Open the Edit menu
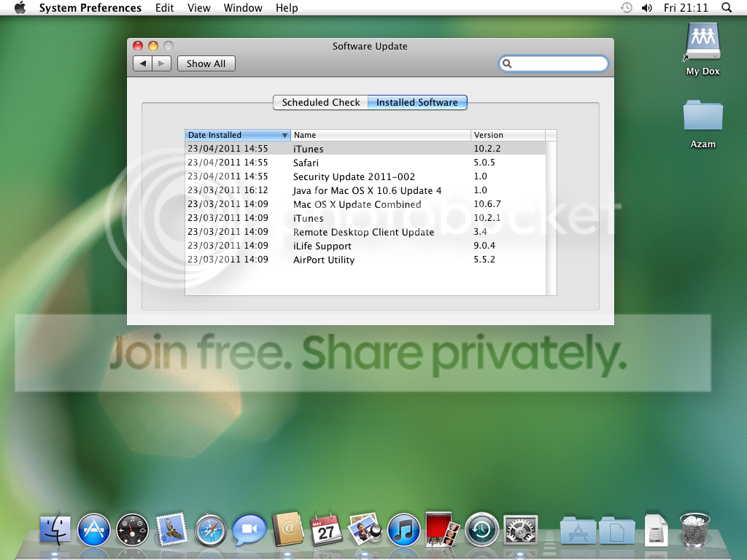This screenshot has height=560, width=747. point(164,7)
